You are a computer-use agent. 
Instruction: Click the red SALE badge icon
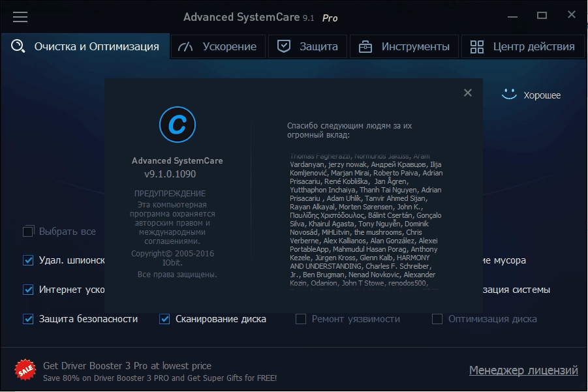click(x=25, y=370)
